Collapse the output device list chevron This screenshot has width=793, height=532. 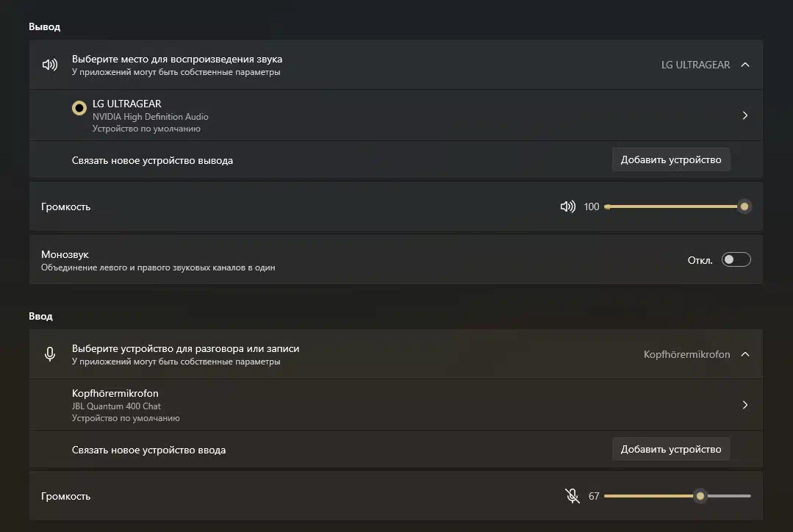745,65
